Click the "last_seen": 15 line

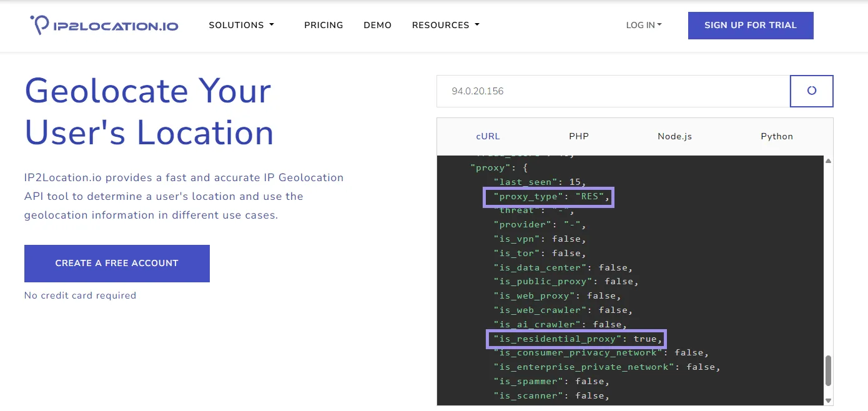[x=540, y=182]
